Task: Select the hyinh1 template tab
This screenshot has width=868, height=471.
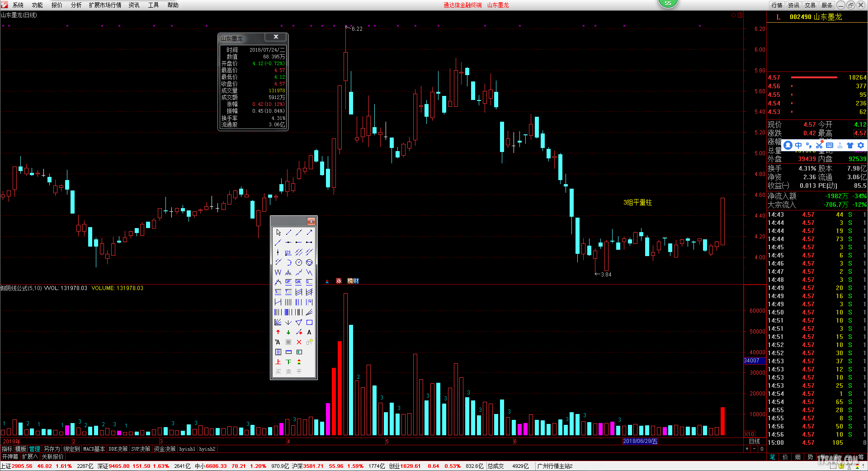Action: click(x=187, y=449)
